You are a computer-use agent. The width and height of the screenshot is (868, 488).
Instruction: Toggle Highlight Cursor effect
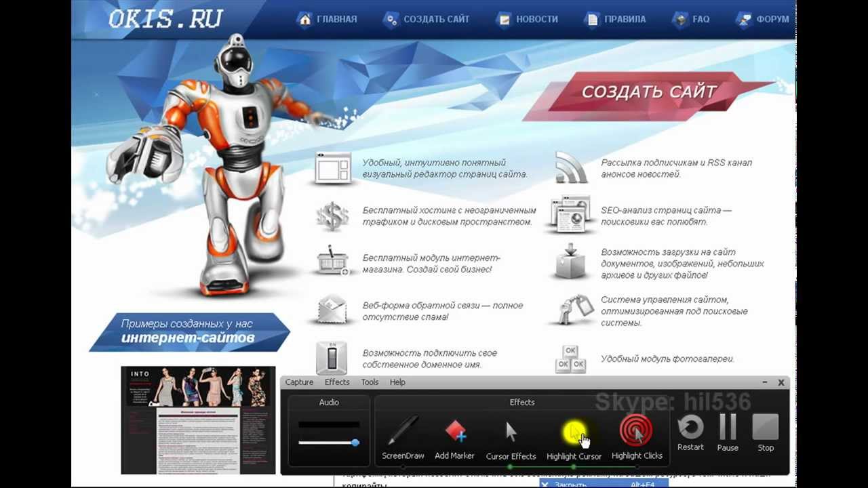coord(574,440)
